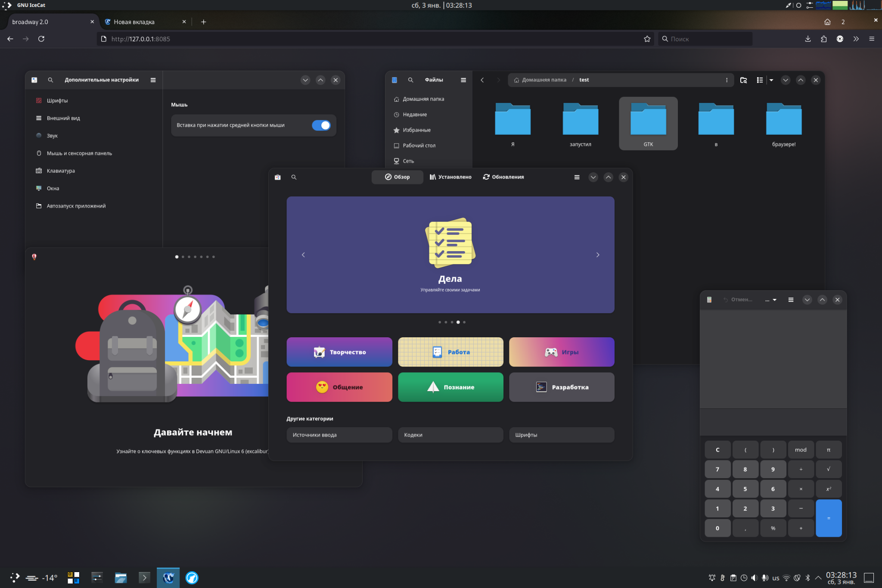This screenshot has width=882, height=588.
Task: Select the GTK folder
Action: point(648,124)
